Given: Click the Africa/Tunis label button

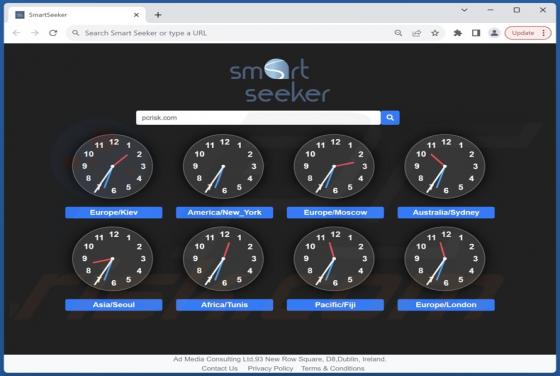Looking at the screenshot, I should [224, 305].
